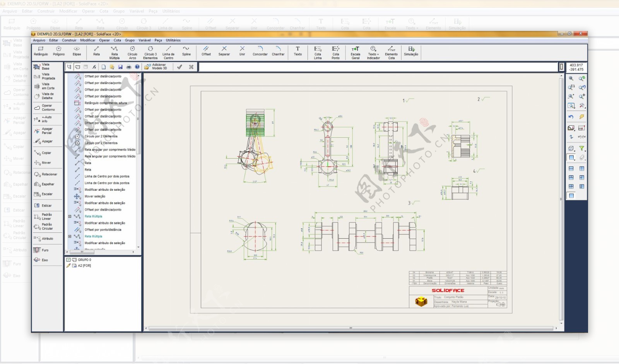
Task: Activate the Cota Ponto dimension tool
Action: pos(336,53)
